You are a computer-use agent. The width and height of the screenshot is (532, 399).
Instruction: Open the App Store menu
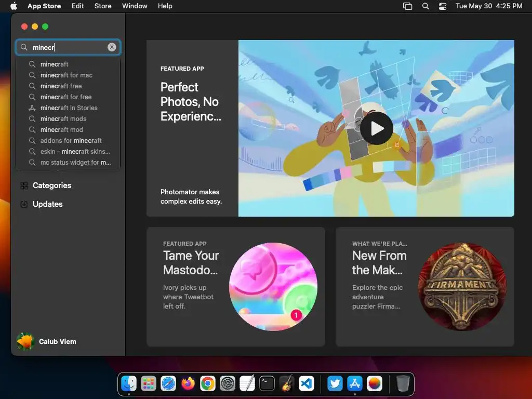[x=44, y=6]
